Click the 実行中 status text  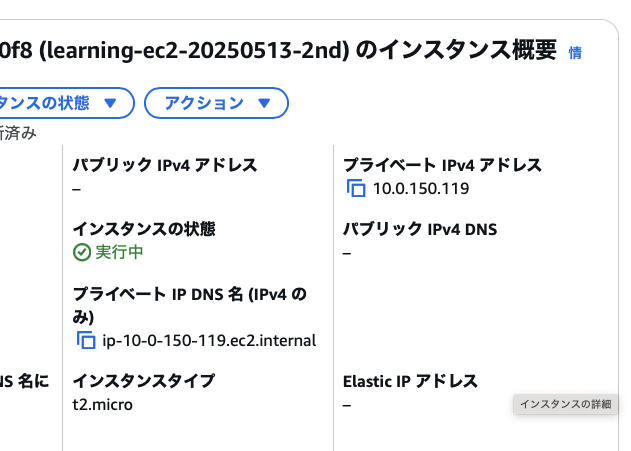click(119, 252)
